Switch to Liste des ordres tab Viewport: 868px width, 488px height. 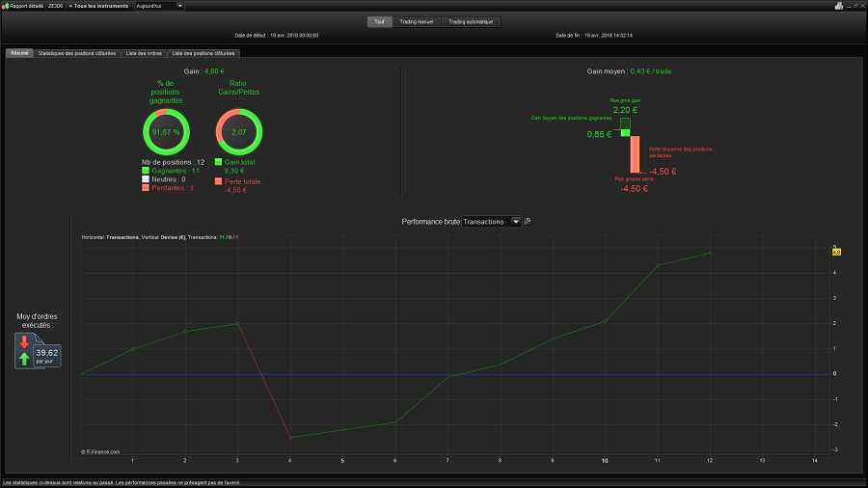pyautogui.click(x=144, y=53)
